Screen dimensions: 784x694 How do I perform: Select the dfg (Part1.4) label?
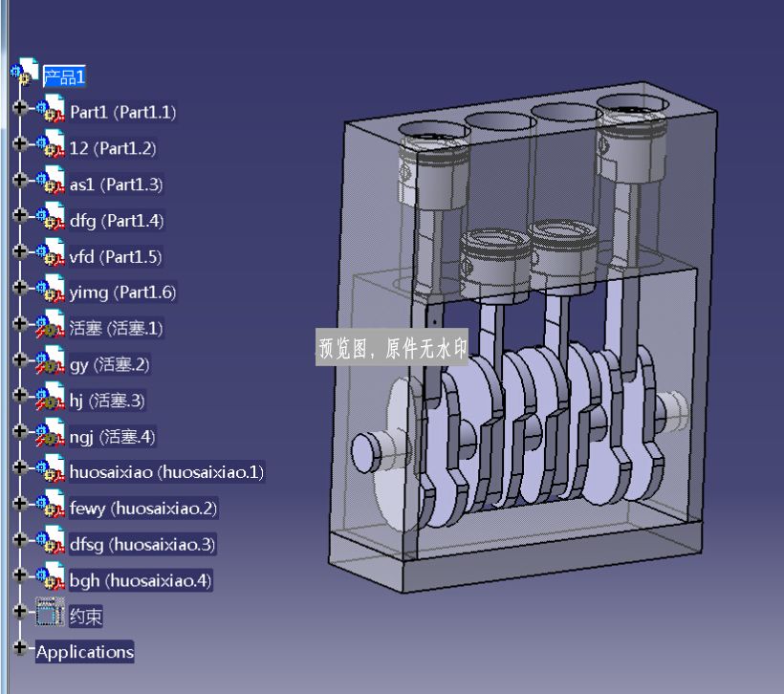point(117,221)
